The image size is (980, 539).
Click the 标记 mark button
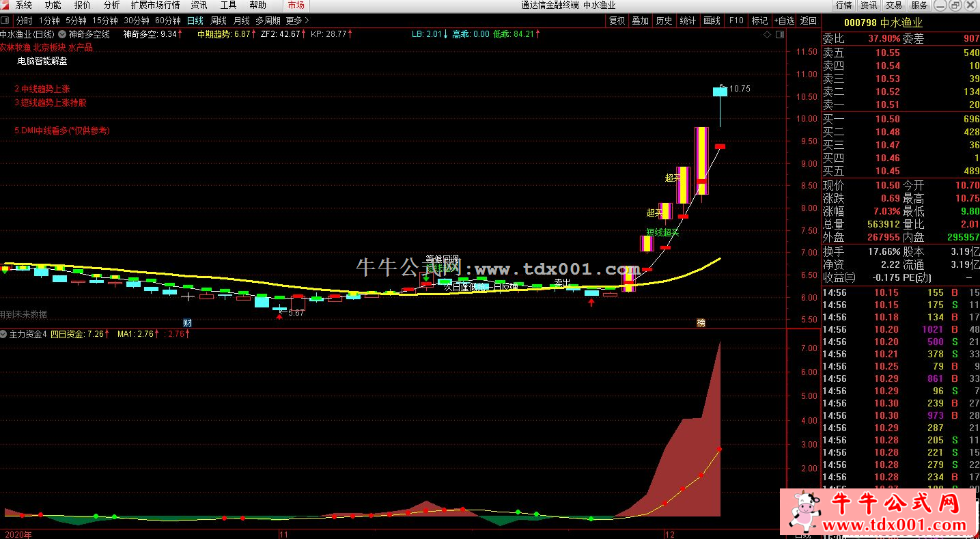pyautogui.click(x=759, y=20)
